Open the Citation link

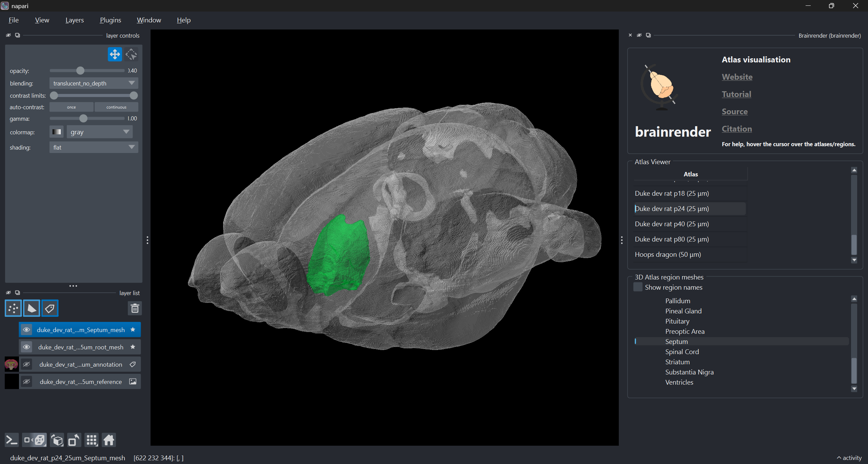[x=737, y=129]
